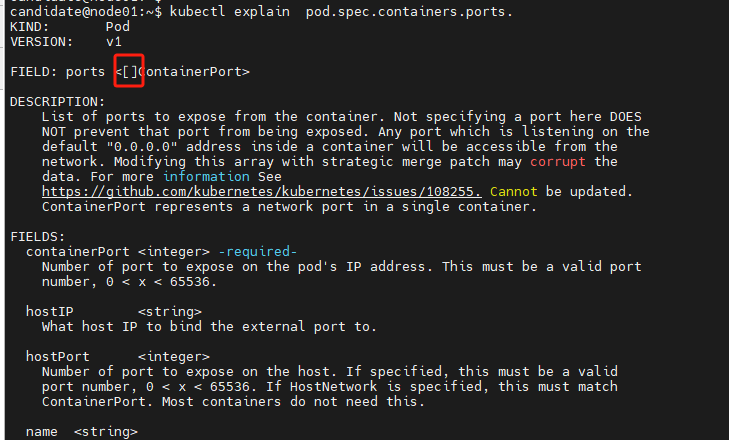
Task: Click the hostIP field name
Action: click(49, 311)
